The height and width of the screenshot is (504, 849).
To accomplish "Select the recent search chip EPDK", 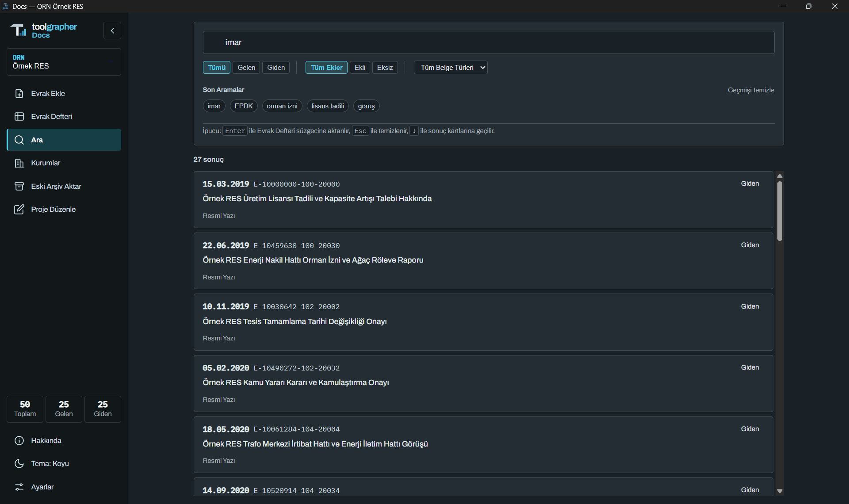I will pyautogui.click(x=244, y=106).
